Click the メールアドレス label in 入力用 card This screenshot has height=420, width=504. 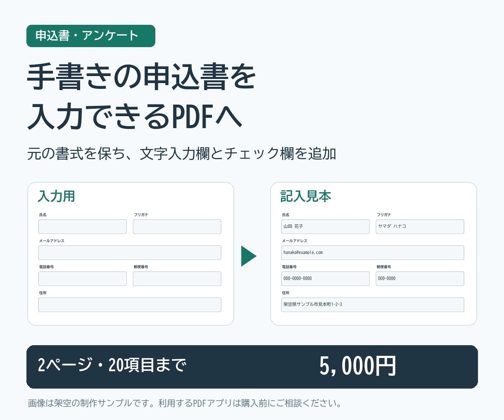pyautogui.click(x=52, y=241)
